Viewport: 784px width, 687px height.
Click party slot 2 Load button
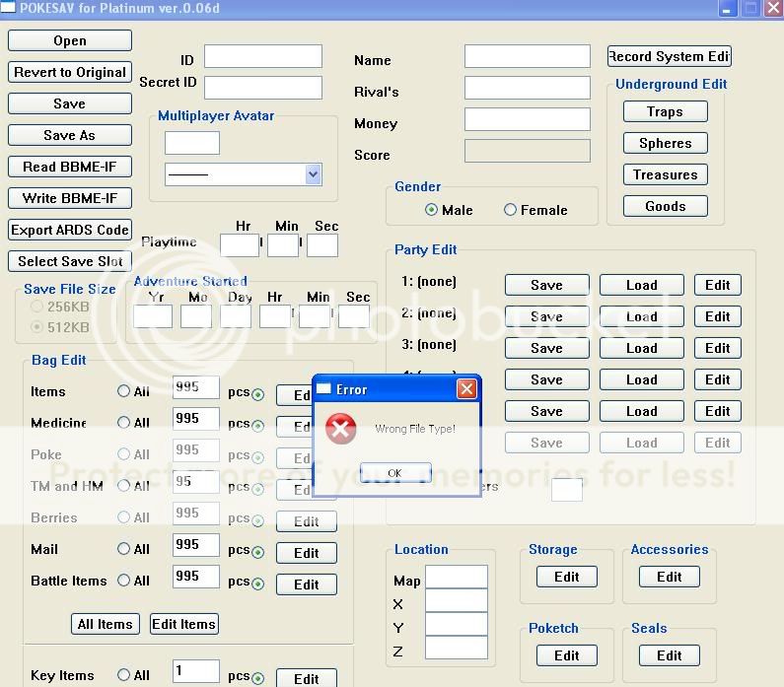coord(642,316)
